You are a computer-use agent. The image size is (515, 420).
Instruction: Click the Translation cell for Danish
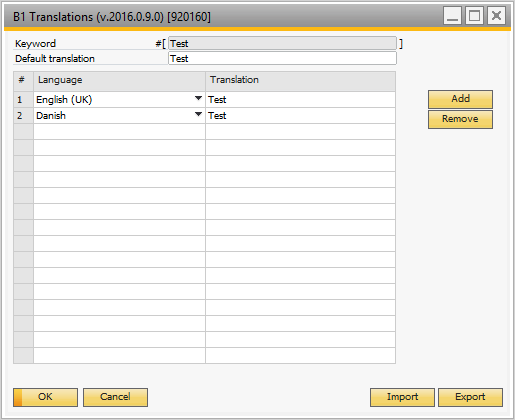point(300,115)
